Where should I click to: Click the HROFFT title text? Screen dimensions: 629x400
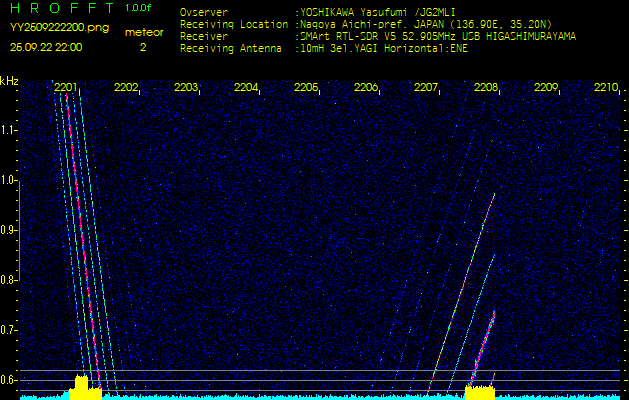pyautogui.click(x=60, y=8)
